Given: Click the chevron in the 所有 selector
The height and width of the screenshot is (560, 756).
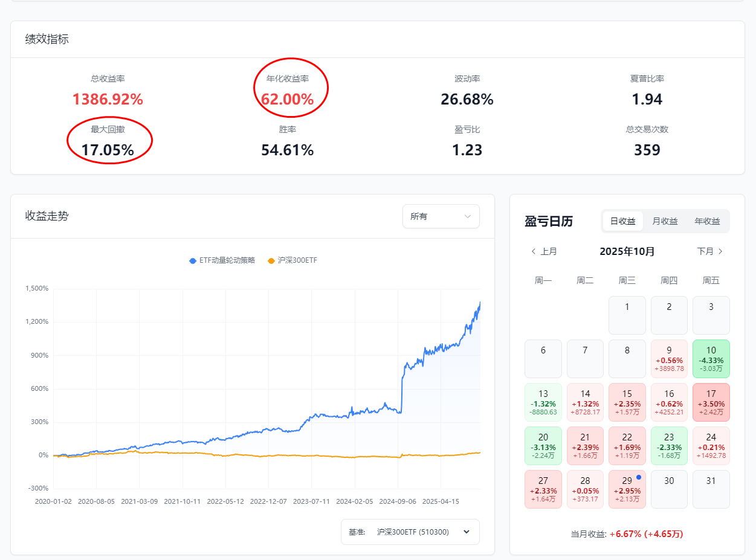Looking at the screenshot, I should coord(467,216).
